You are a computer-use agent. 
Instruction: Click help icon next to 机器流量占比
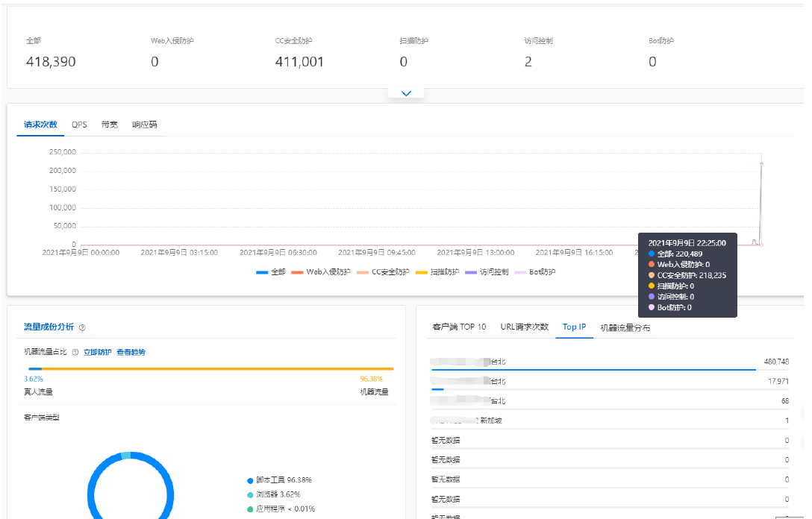75,352
